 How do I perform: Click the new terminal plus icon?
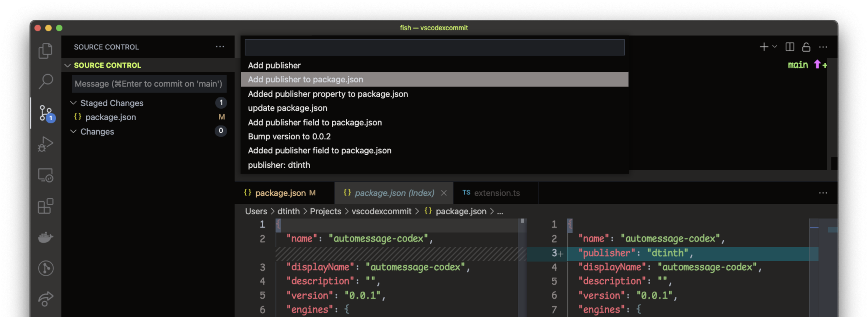click(x=764, y=47)
